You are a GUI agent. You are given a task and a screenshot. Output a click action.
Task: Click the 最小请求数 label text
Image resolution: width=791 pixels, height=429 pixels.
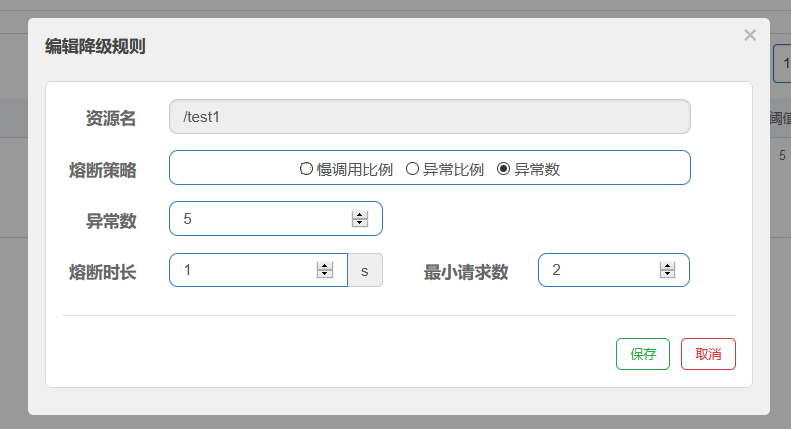pyautogui.click(x=467, y=271)
